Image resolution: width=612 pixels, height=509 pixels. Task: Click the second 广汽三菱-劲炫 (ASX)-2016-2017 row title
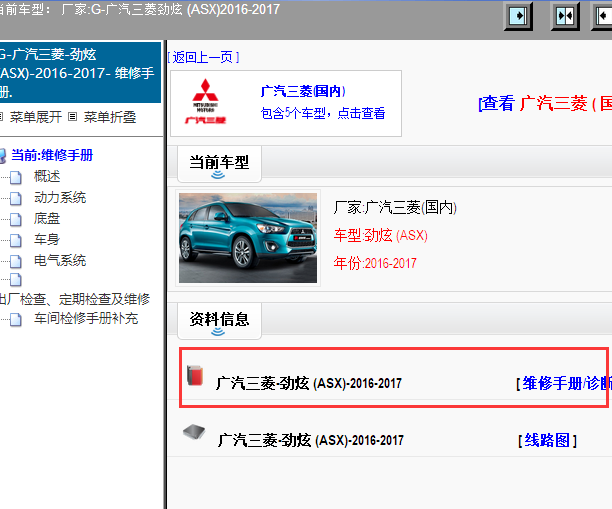pyautogui.click(x=311, y=441)
